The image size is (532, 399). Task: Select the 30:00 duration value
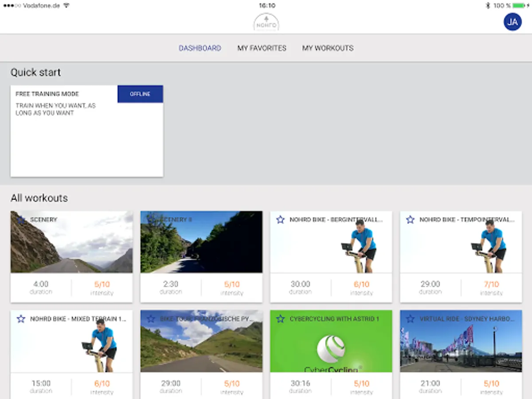300,284
